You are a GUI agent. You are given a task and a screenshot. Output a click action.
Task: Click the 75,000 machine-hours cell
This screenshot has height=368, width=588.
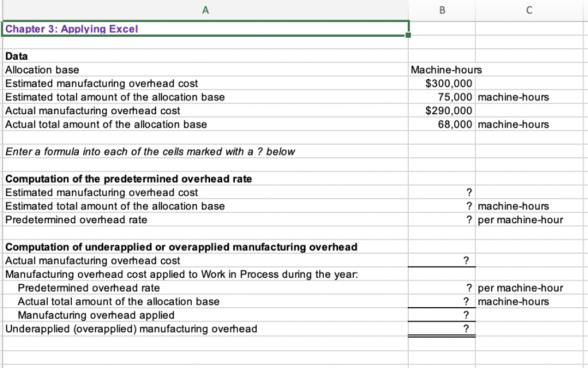pyautogui.click(x=441, y=97)
